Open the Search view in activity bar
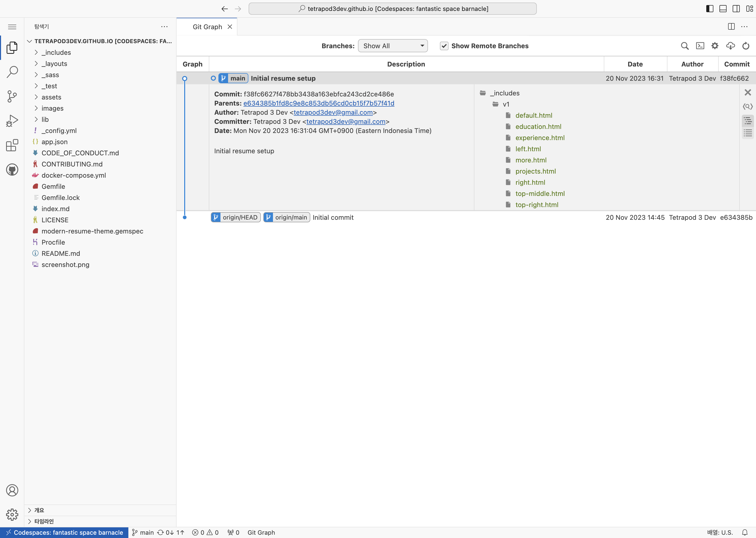 [12, 72]
